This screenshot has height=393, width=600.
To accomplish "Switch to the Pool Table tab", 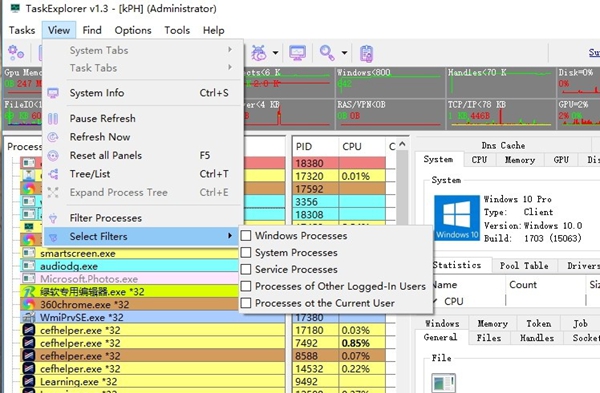I will coord(524,266).
